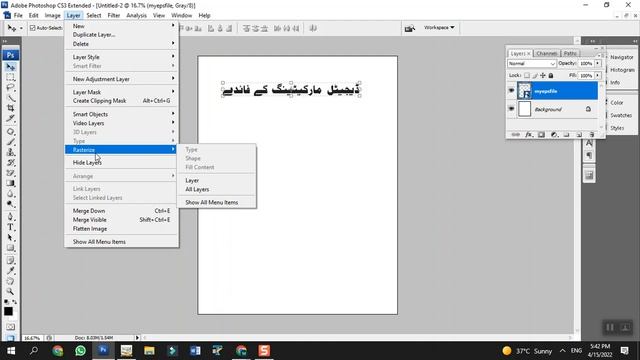640x360 pixels.
Task: Open the status bar info arrow
Action: click(137, 338)
